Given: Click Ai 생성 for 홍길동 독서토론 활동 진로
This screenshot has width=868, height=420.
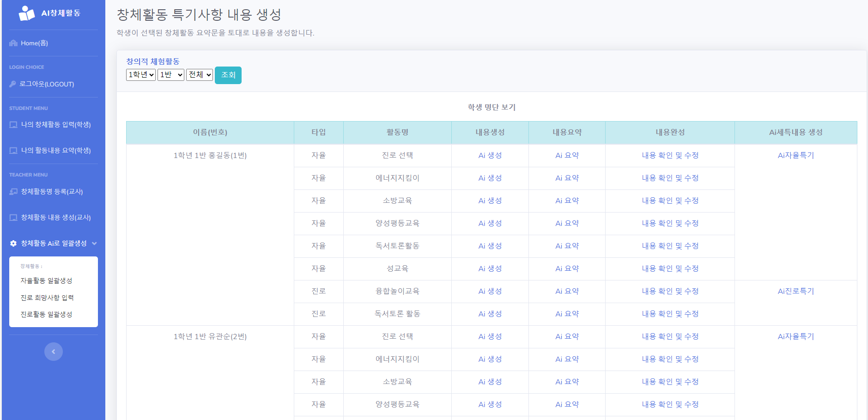Looking at the screenshot, I should click(x=490, y=314).
